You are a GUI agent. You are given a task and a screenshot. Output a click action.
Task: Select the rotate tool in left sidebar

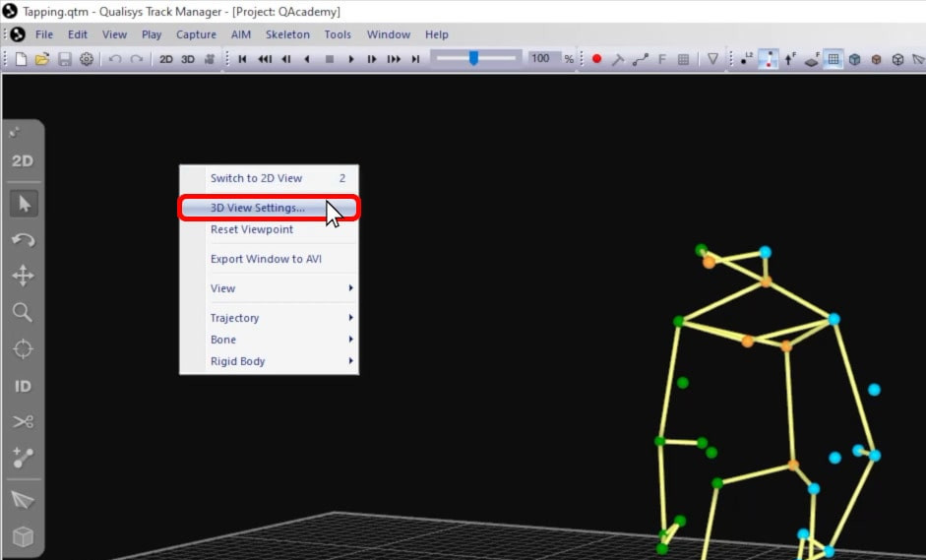point(23,240)
